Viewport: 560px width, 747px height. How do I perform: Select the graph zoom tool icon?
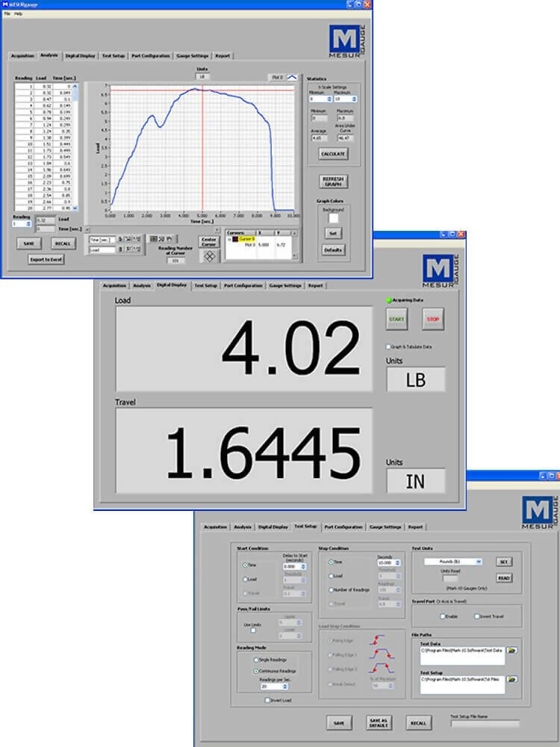pos(161,239)
